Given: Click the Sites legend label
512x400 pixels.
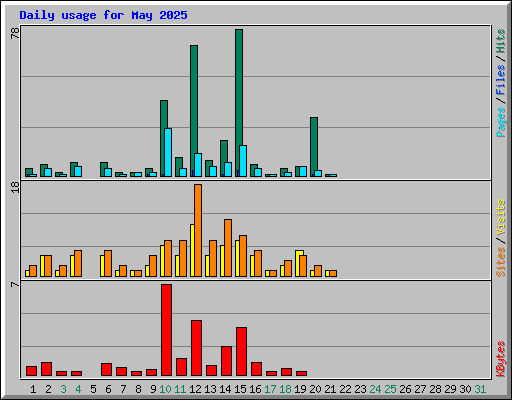Looking at the screenshot, I should point(500,262).
